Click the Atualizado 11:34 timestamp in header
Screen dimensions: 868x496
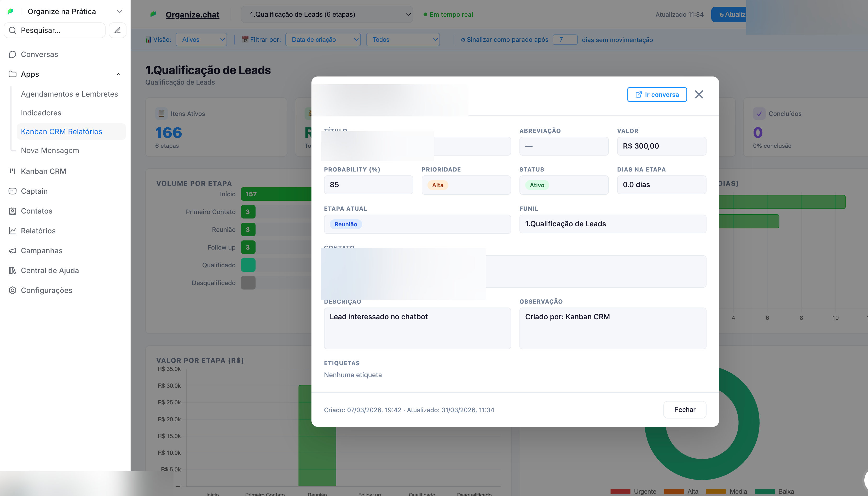tap(679, 14)
